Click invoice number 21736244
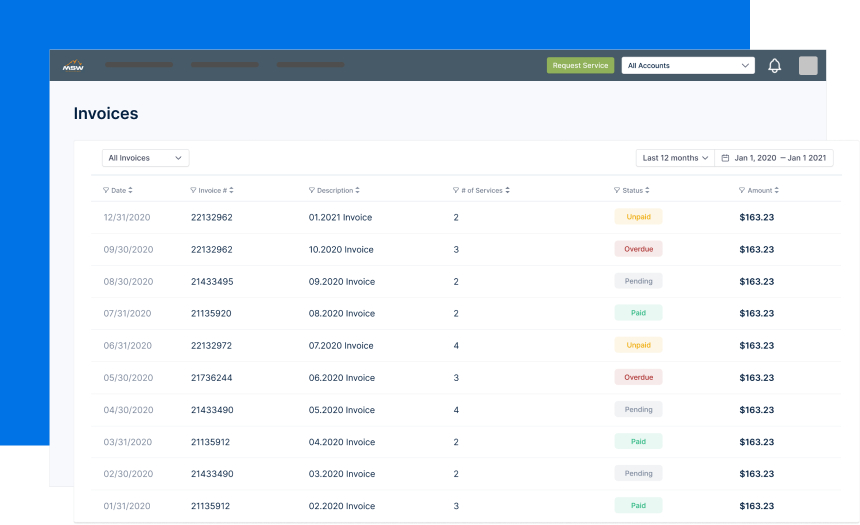This screenshot has width=860, height=525. pos(212,378)
